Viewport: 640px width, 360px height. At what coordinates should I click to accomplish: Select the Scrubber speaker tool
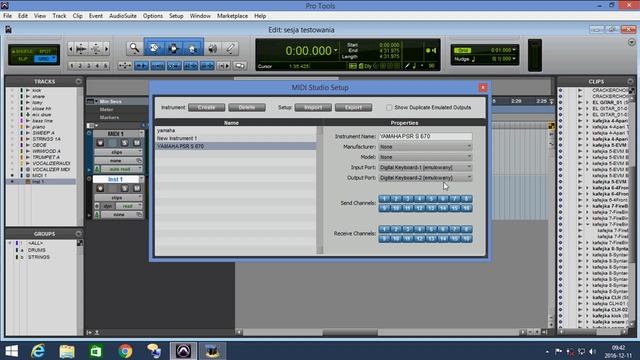pyautogui.click(x=212, y=48)
